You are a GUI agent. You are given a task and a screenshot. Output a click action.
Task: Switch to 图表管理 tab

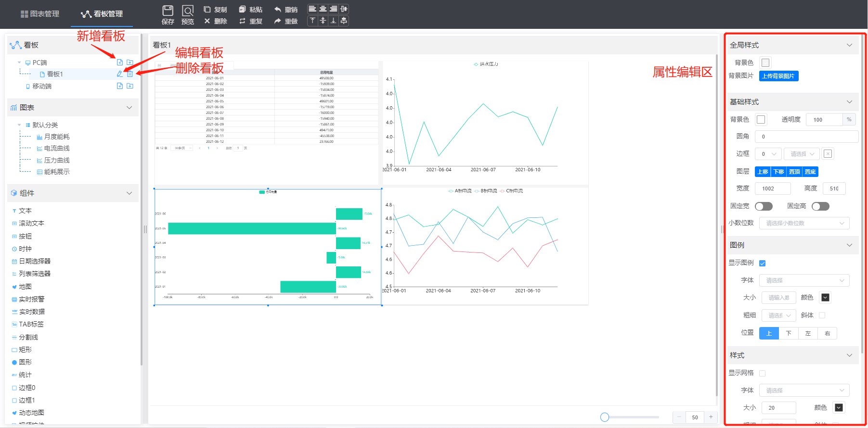pos(40,14)
